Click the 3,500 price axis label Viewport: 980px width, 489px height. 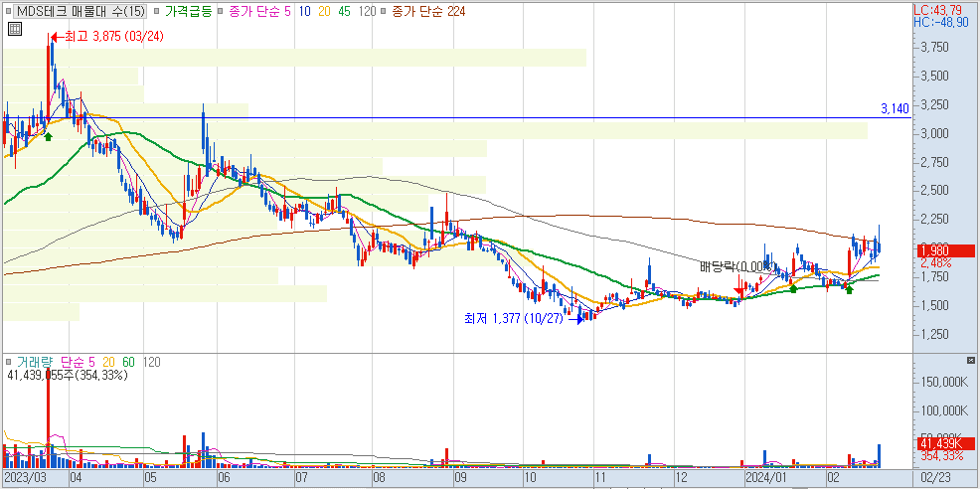click(935, 77)
